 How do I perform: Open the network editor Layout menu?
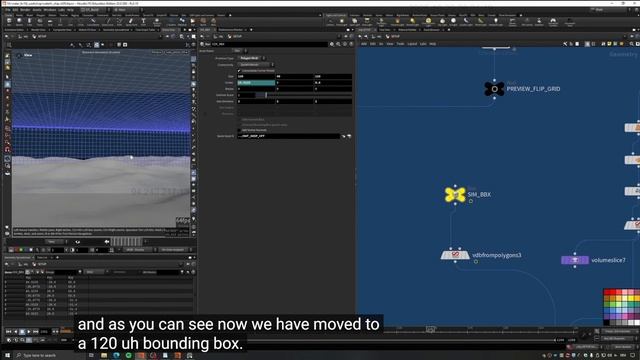[x=412, y=44]
